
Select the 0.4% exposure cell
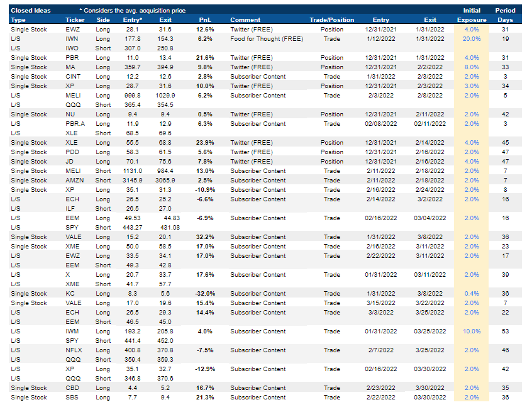472,294
